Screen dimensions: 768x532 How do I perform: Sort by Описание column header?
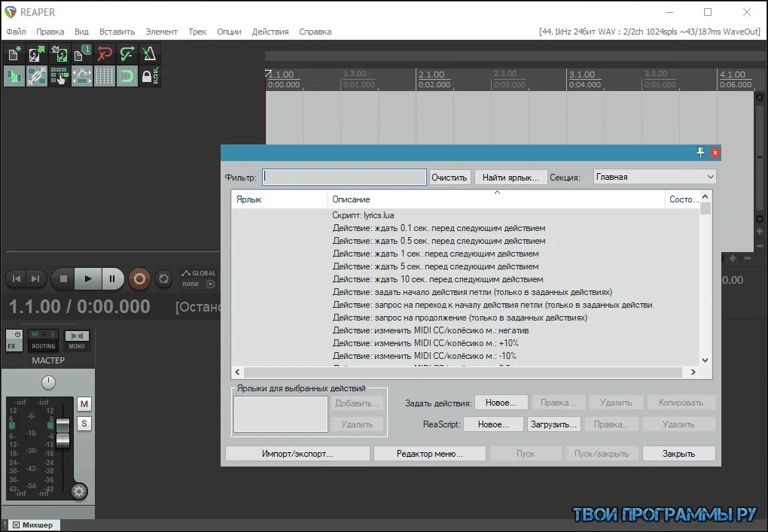click(x=496, y=199)
